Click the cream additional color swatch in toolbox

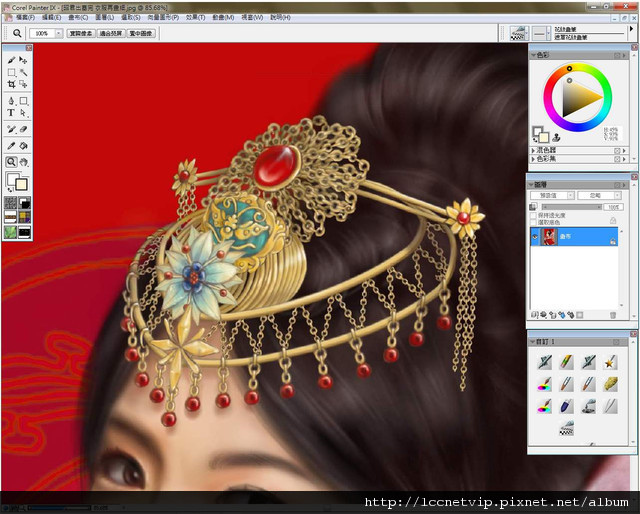click(22, 184)
